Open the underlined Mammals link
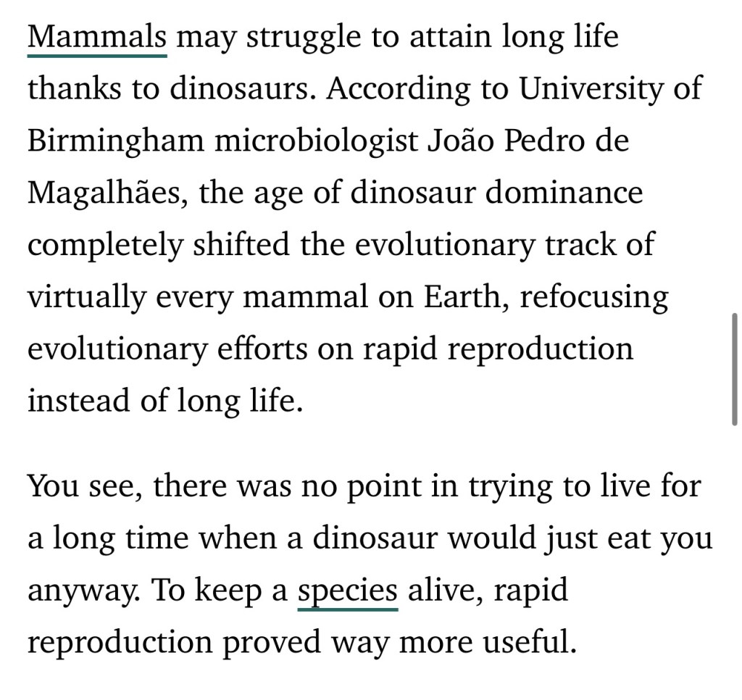Screen dimensions: 742x700 click(x=97, y=36)
